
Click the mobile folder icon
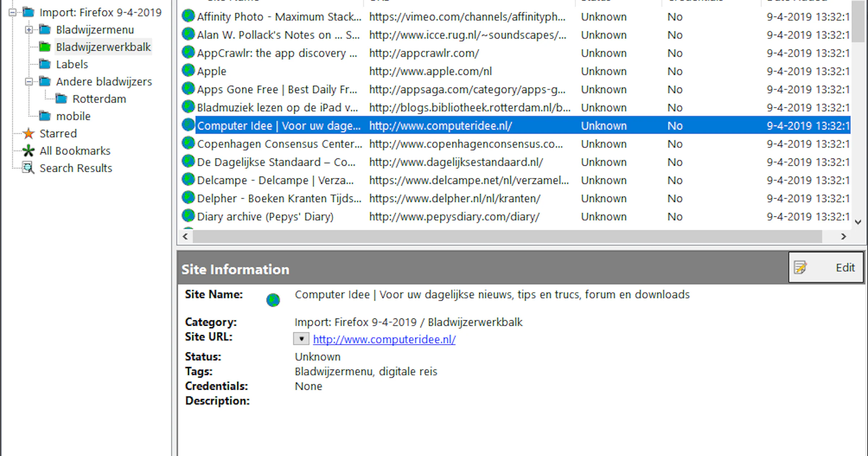pos(45,116)
